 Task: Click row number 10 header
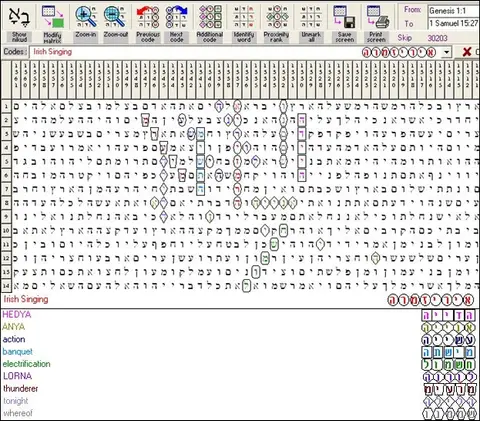pos(6,231)
